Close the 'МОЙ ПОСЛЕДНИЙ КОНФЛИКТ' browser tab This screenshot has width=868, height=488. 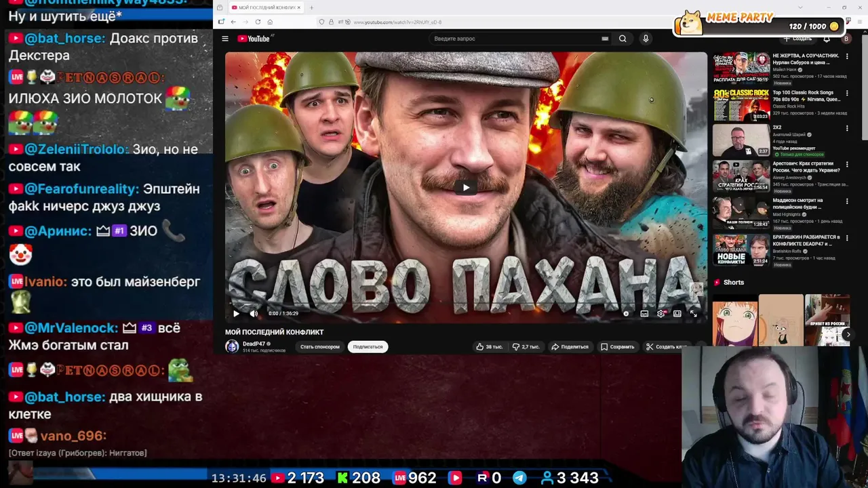[x=298, y=7]
